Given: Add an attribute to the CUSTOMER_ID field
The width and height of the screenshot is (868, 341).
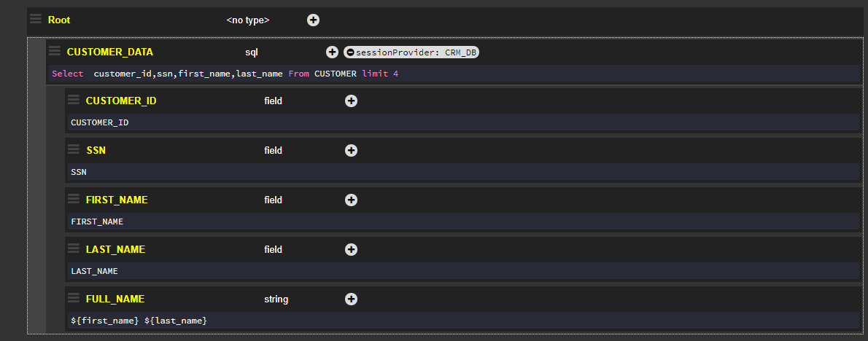Looking at the screenshot, I should (x=351, y=101).
